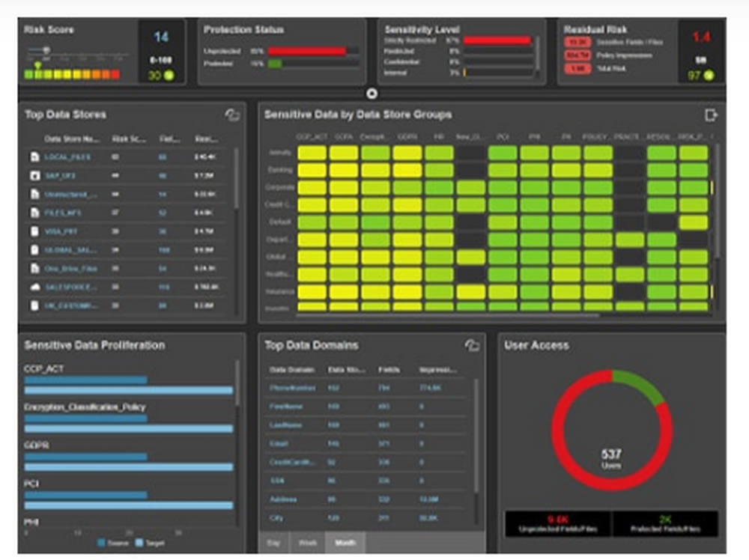This screenshot has width=749, height=560.
Task: Toggle the Target legend item
Action: (151, 543)
